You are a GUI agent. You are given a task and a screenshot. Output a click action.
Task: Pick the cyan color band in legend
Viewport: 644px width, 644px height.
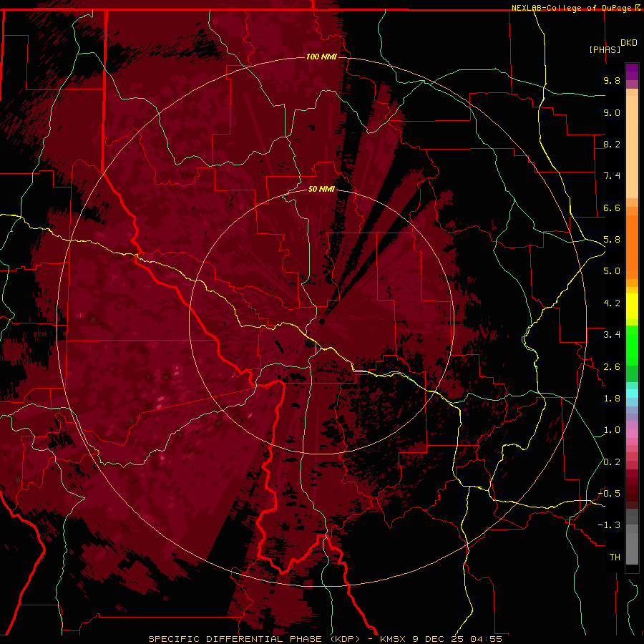click(x=632, y=393)
